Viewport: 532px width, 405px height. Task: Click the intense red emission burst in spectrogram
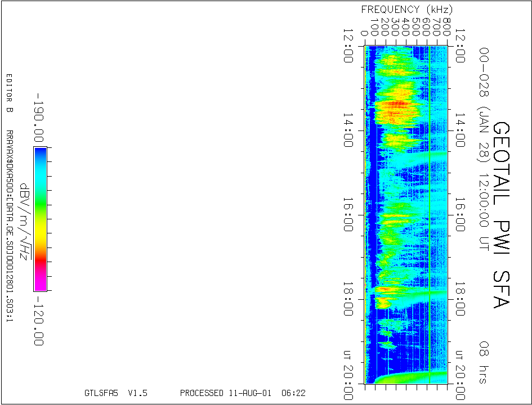(396, 105)
